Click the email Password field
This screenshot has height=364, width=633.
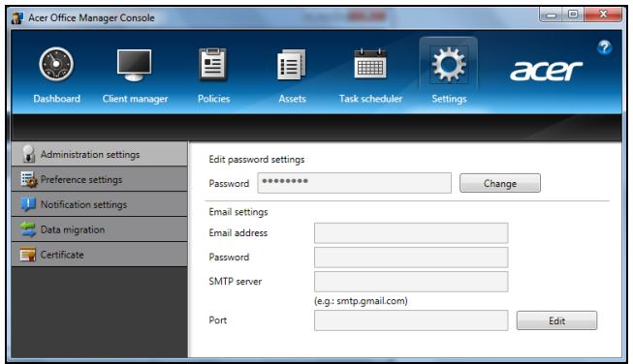pyautogui.click(x=411, y=258)
